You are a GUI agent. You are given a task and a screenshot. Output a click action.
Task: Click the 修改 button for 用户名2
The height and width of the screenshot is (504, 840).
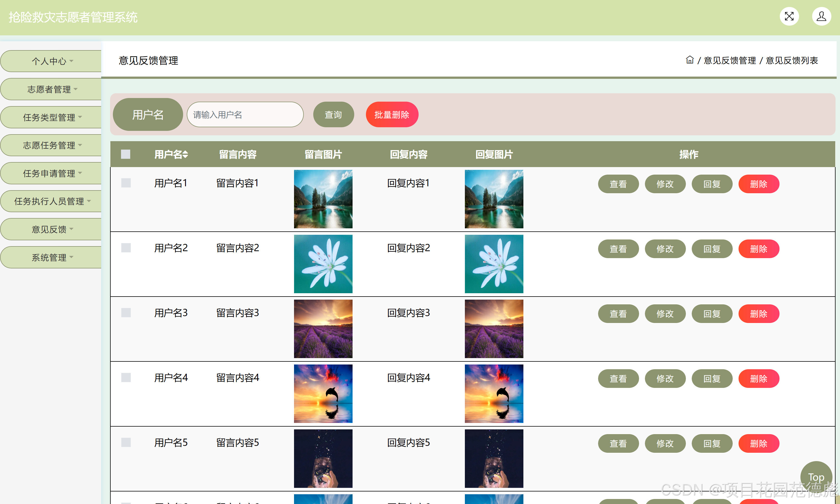(665, 249)
